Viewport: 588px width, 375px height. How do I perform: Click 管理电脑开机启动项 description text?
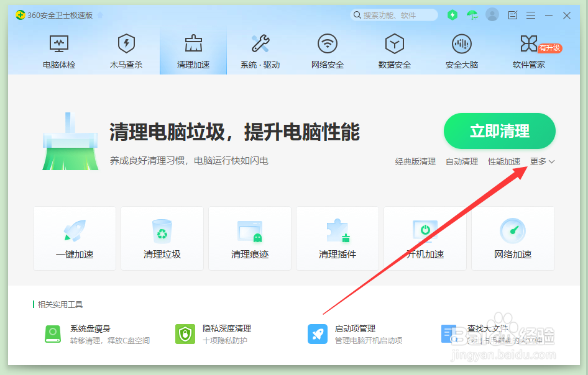(369, 340)
